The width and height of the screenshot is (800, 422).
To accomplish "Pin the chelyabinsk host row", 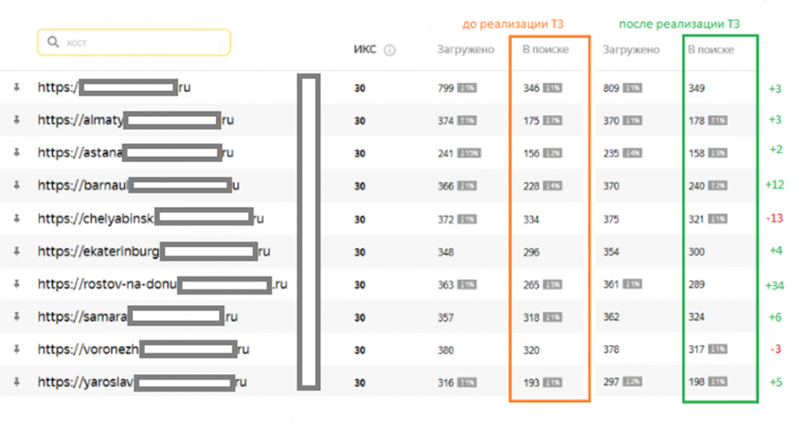I will (x=17, y=218).
